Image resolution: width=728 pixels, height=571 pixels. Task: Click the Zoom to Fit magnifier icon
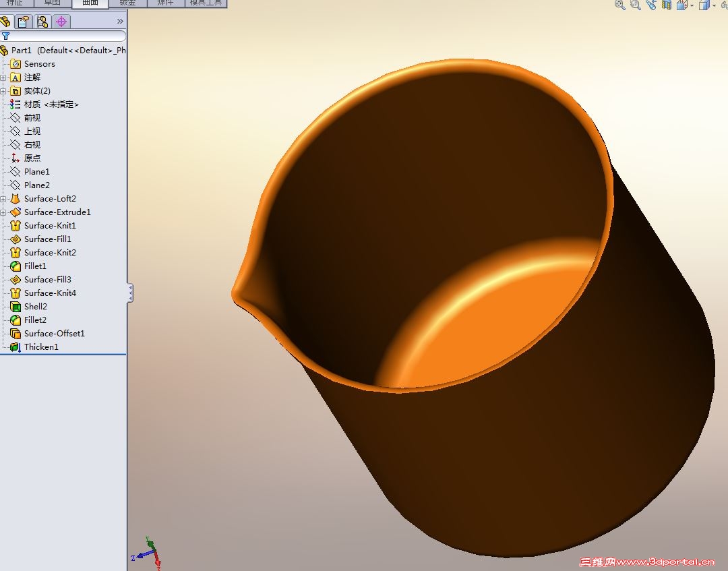coord(620,5)
